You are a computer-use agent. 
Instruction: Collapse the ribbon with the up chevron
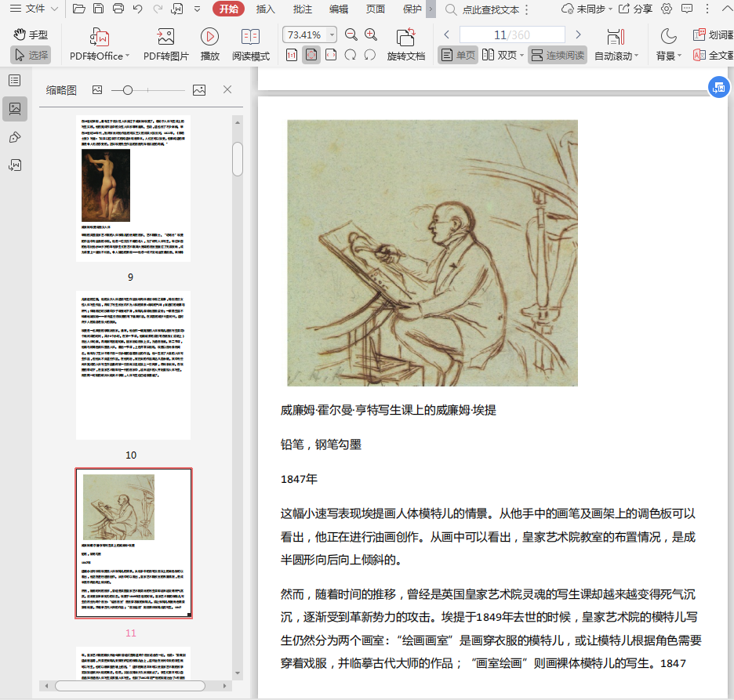(x=727, y=8)
